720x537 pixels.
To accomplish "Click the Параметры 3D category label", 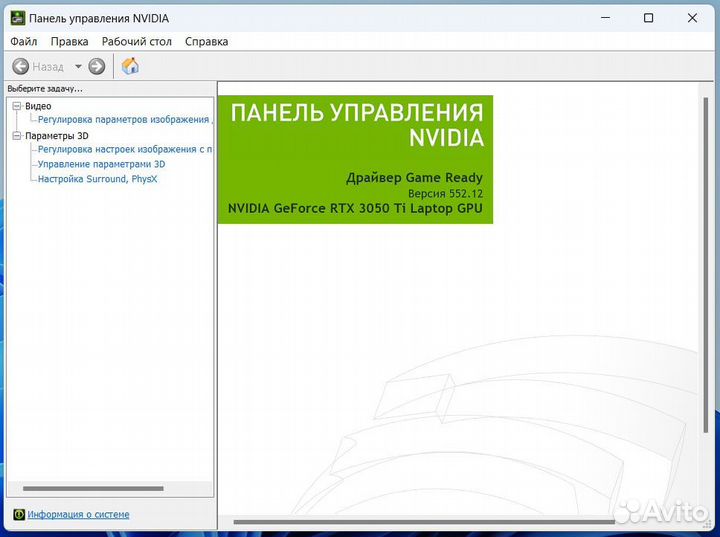I will (x=57, y=136).
